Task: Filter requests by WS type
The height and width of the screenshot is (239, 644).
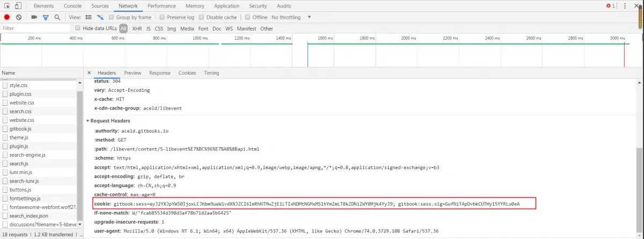Action: point(229,28)
